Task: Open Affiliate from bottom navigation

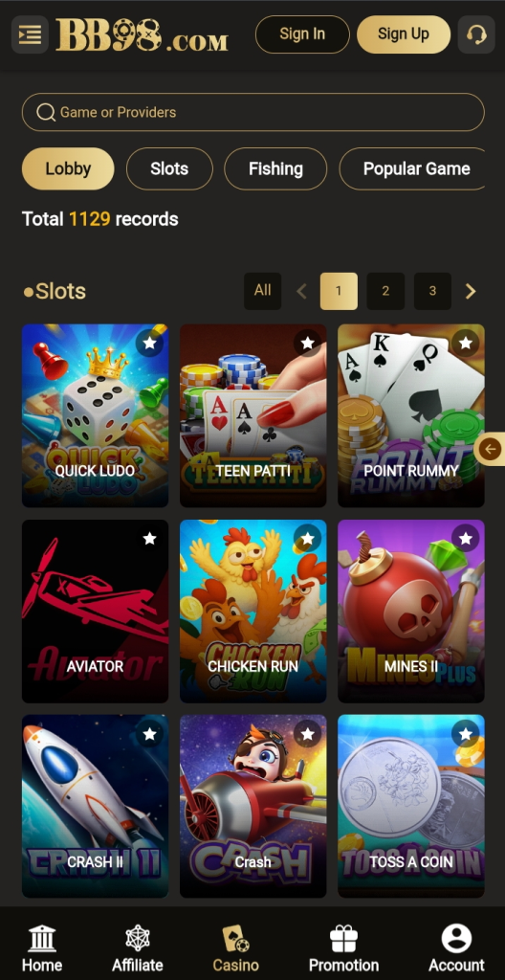Action: tap(138, 948)
